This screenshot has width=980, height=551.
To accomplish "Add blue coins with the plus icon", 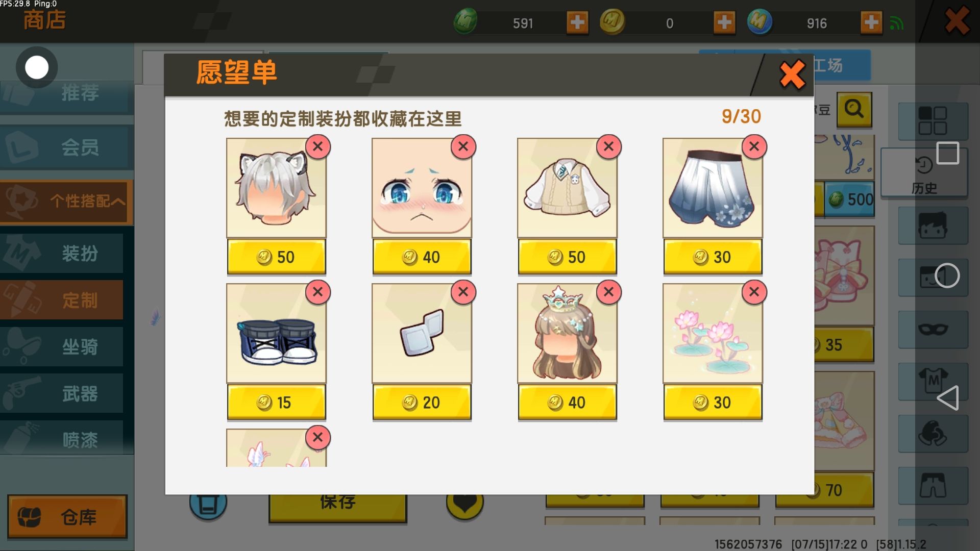I will click(x=871, y=23).
